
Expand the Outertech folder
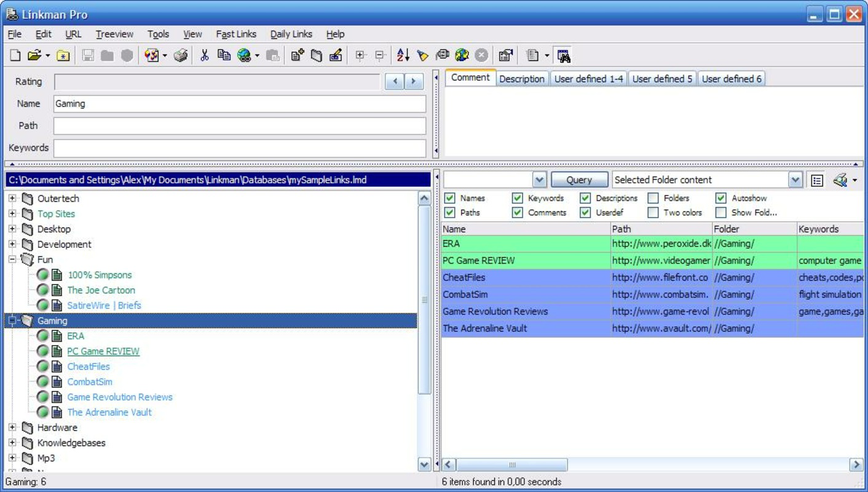pos(12,198)
